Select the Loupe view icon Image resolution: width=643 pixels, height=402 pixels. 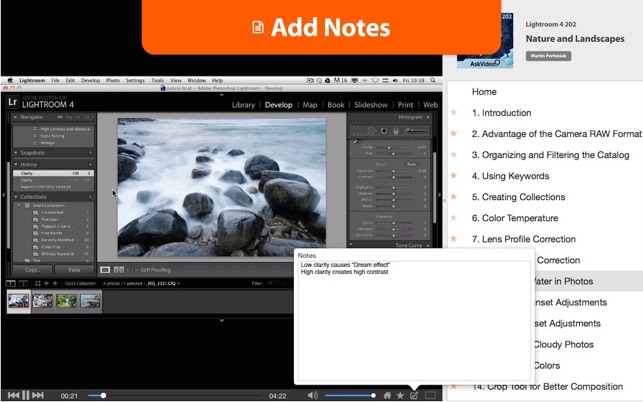click(105, 270)
